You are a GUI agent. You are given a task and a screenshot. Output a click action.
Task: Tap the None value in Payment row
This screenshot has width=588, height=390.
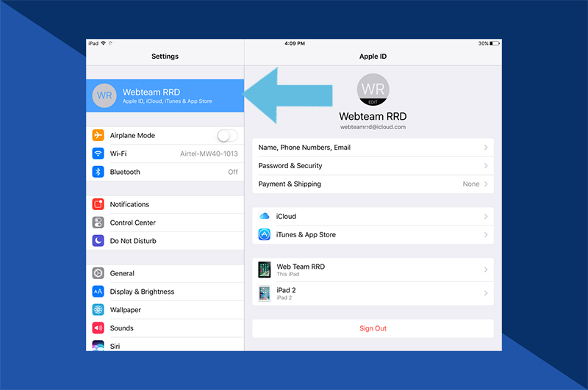click(x=471, y=184)
